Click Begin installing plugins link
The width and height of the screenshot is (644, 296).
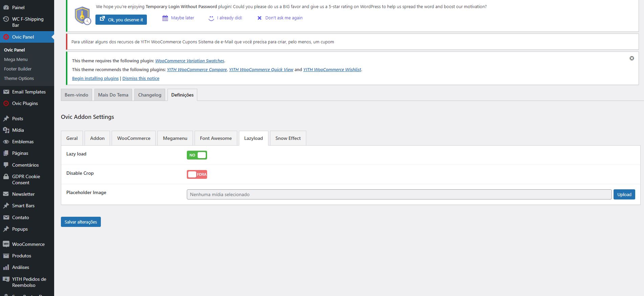tap(95, 79)
